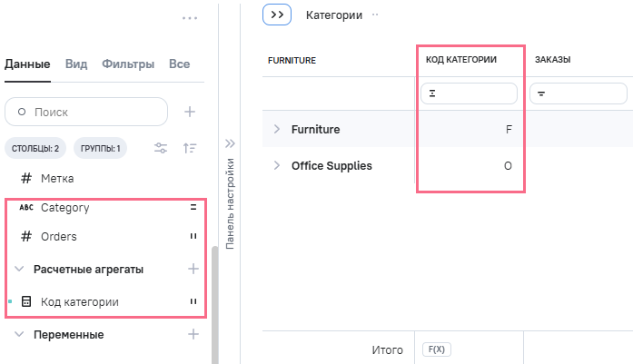This screenshot has width=633, height=364.
Task: Collapse settings panel with double chevron
Action: coord(230,143)
